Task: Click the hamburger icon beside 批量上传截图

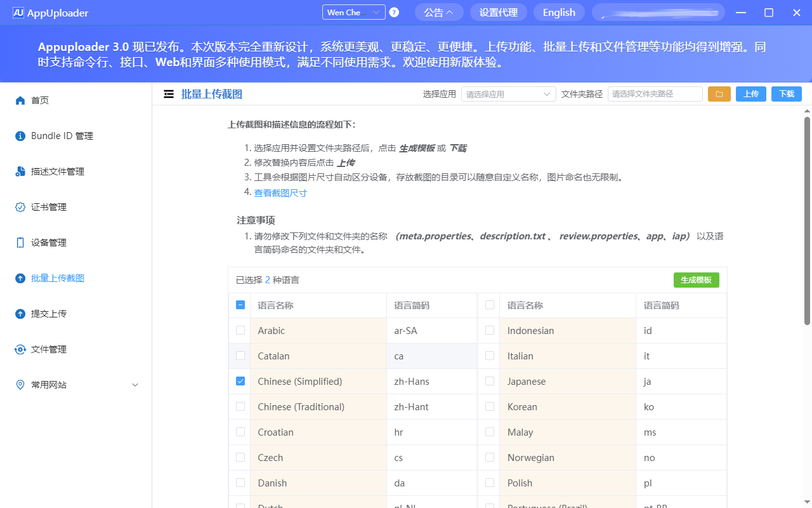Action: tap(169, 93)
